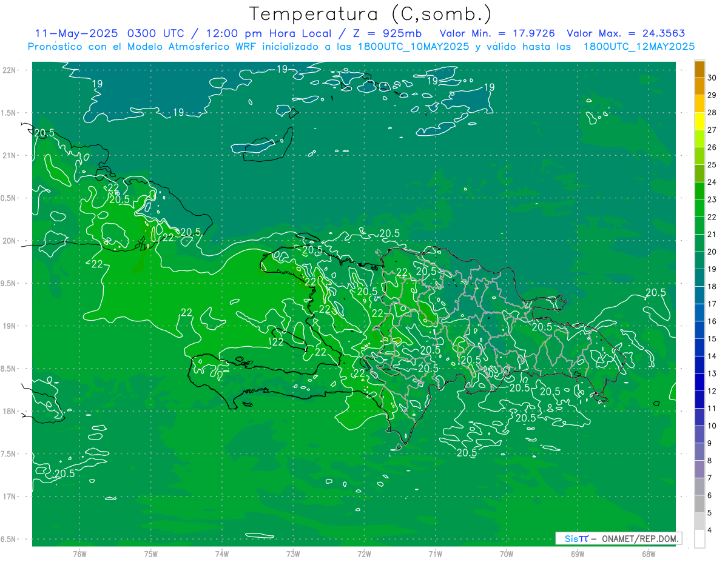Click longitude axis label '68W'

pyautogui.click(x=649, y=554)
